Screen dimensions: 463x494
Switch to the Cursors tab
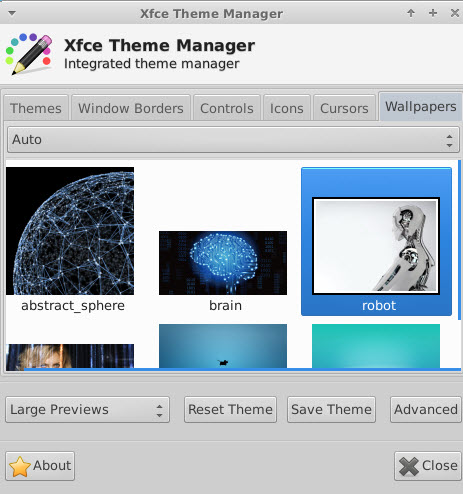(x=344, y=108)
